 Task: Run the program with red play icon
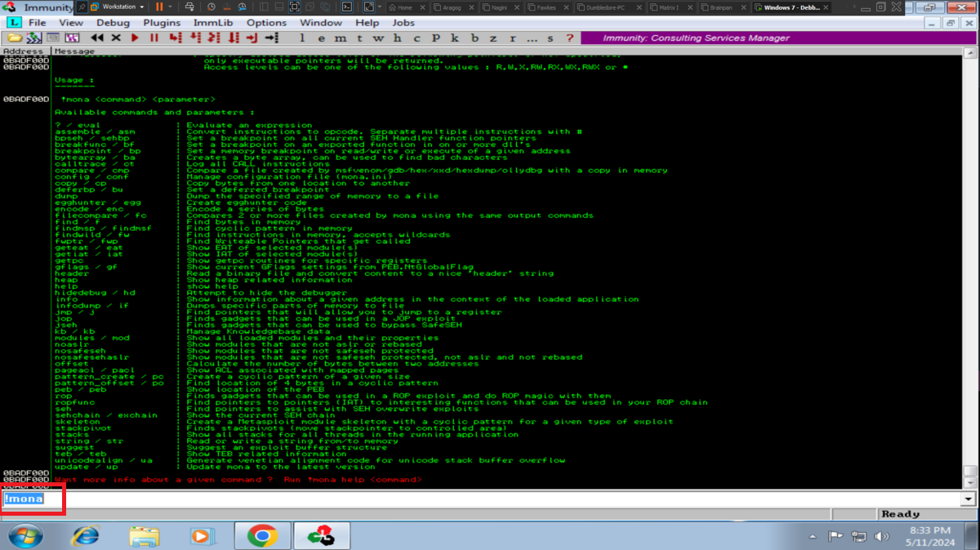tap(135, 38)
